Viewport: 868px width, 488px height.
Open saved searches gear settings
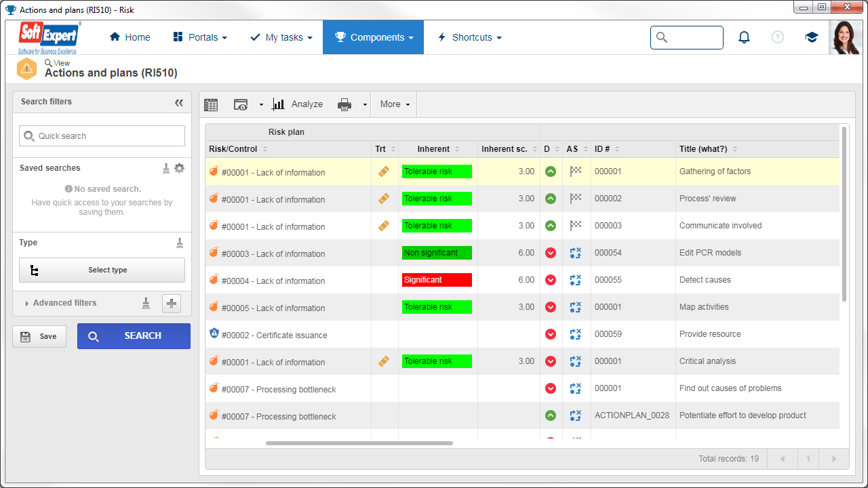[x=179, y=168]
